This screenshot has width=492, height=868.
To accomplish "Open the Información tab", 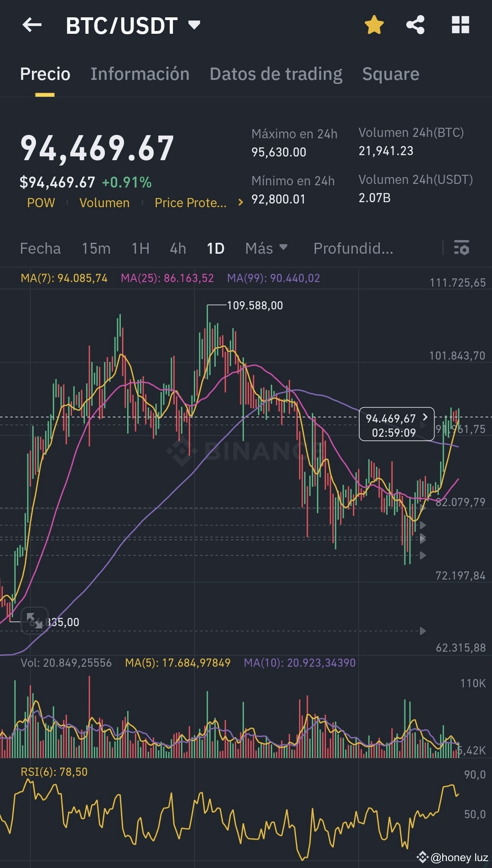I will [140, 74].
